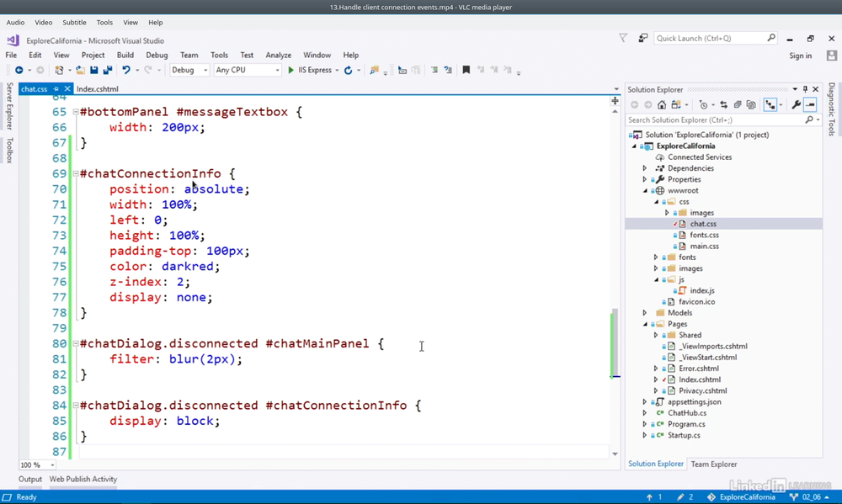Image resolution: width=842 pixels, height=504 pixels.
Task: Collapse the #chatMainPanel code block at line 80
Action: (x=76, y=343)
